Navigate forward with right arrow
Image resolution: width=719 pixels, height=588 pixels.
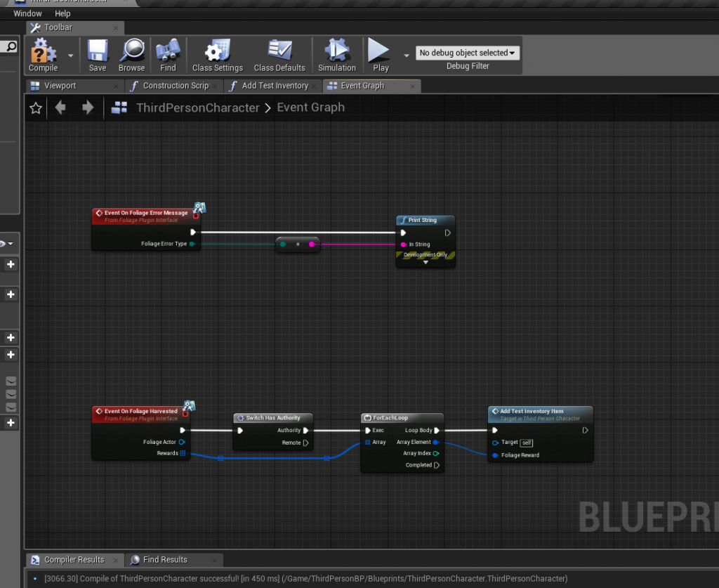tap(88, 107)
